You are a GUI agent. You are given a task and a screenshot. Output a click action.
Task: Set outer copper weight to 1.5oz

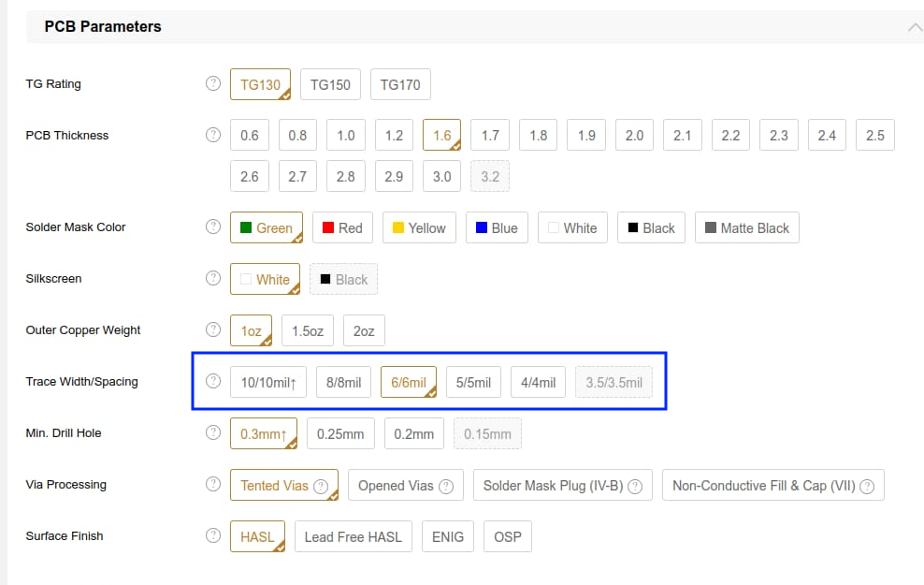(308, 330)
